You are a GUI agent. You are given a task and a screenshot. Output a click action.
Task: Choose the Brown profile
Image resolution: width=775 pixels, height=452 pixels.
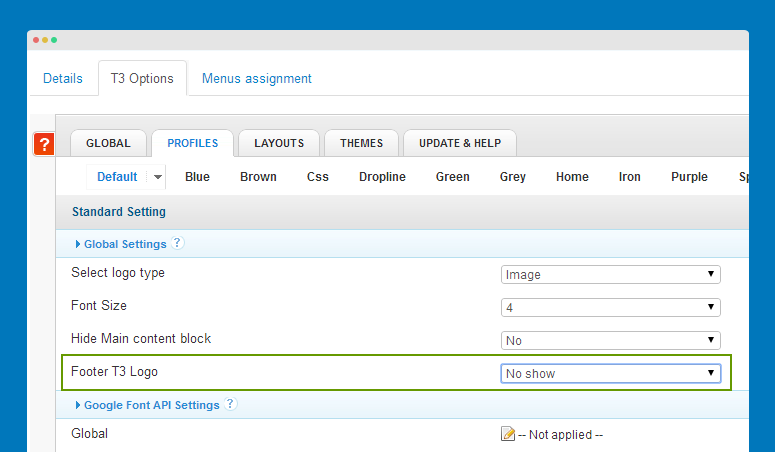(258, 177)
